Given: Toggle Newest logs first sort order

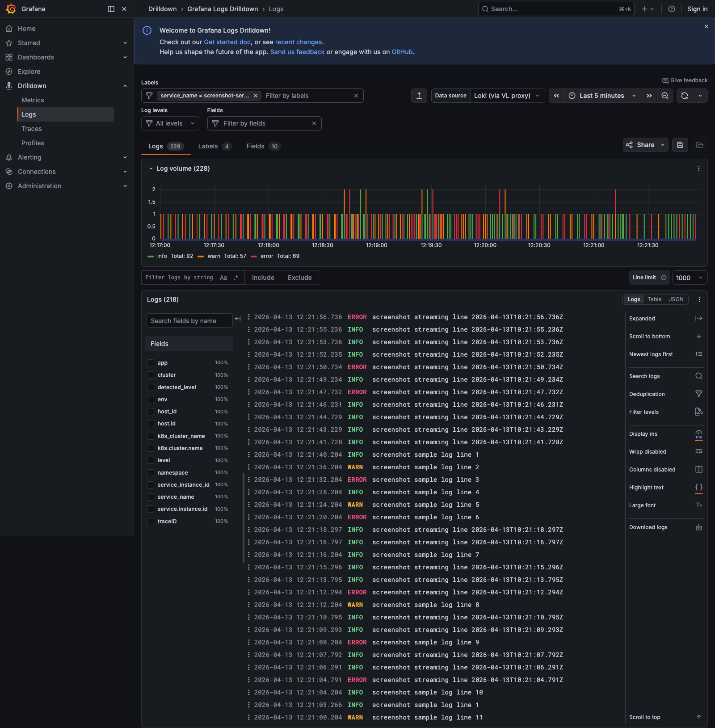Looking at the screenshot, I should click(699, 354).
